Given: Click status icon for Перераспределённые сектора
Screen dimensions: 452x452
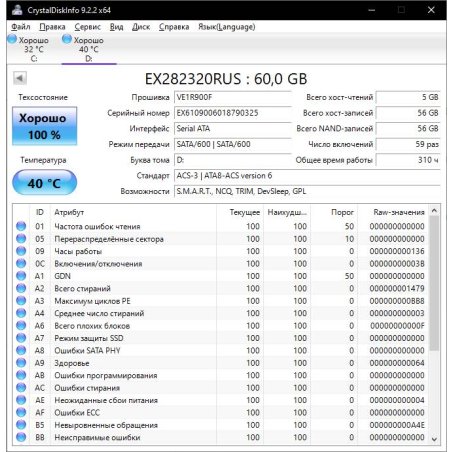Looking at the screenshot, I should click(x=21, y=239).
